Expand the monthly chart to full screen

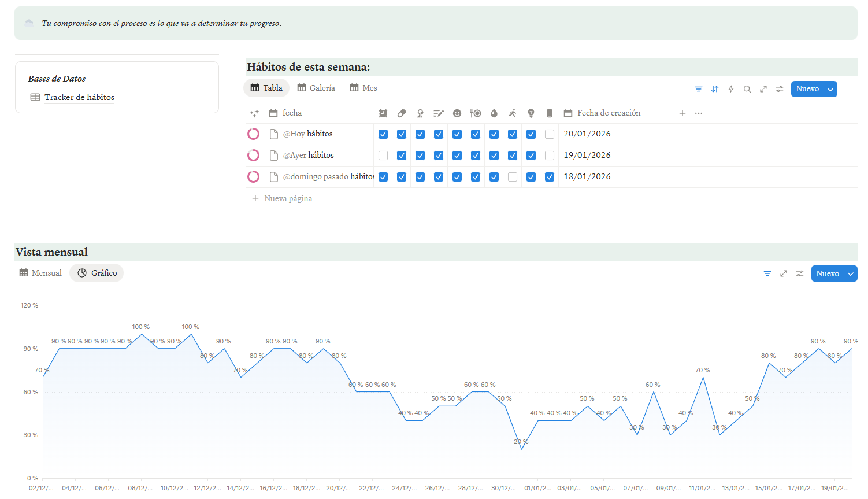point(784,273)
